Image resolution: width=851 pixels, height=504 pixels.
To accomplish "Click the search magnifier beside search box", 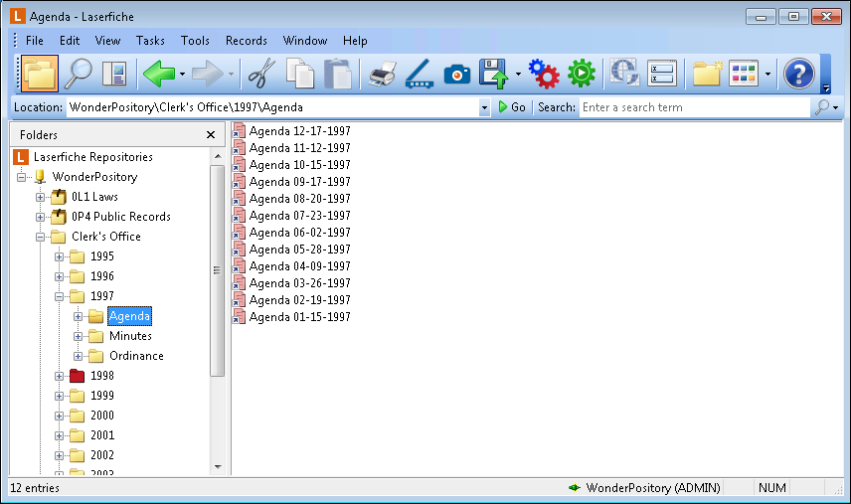I will (822, 107).
